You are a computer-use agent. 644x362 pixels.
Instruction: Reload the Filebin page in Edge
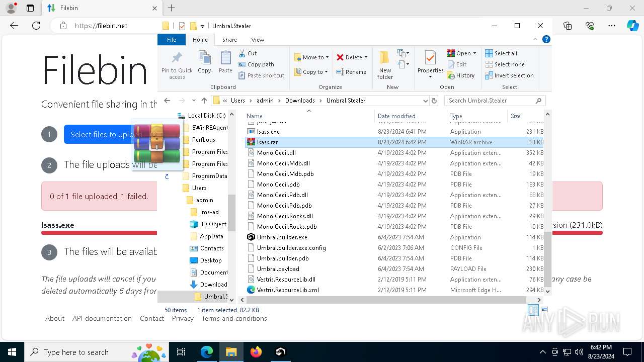[36, 26]
